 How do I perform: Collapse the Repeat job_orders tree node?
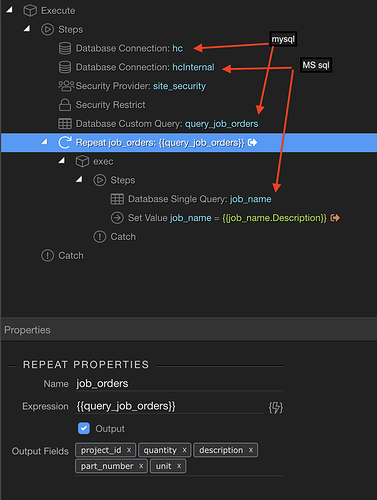pos(44,142)
